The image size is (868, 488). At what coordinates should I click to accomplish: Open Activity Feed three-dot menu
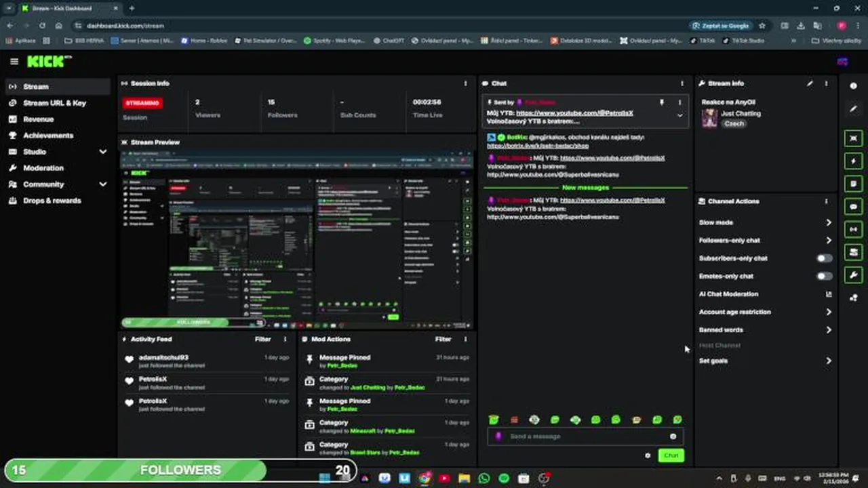(285, 339)
